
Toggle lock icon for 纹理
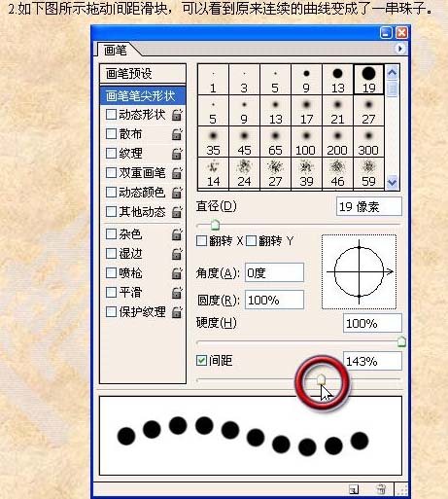click(177, 154)
